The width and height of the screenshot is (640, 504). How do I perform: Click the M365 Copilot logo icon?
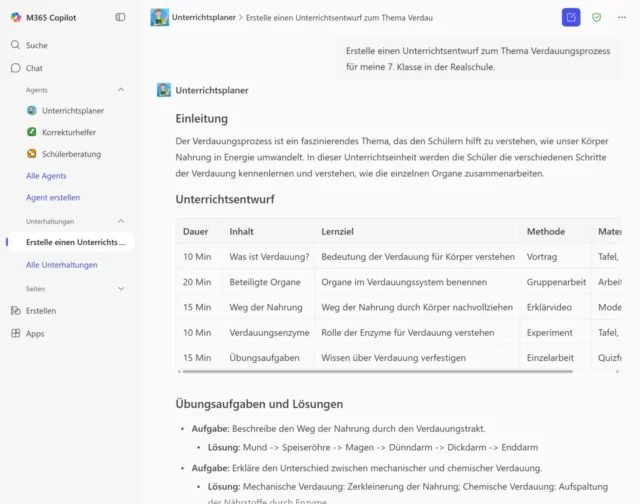(16, 17)
